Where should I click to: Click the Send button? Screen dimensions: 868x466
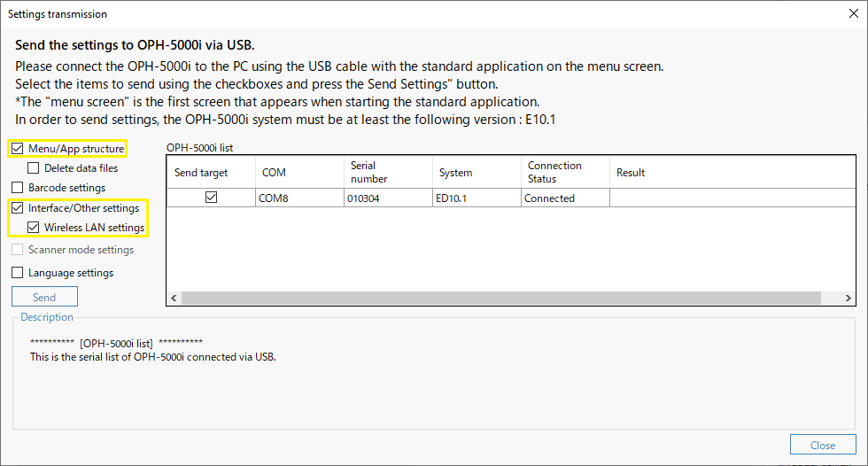pos(44,297)
